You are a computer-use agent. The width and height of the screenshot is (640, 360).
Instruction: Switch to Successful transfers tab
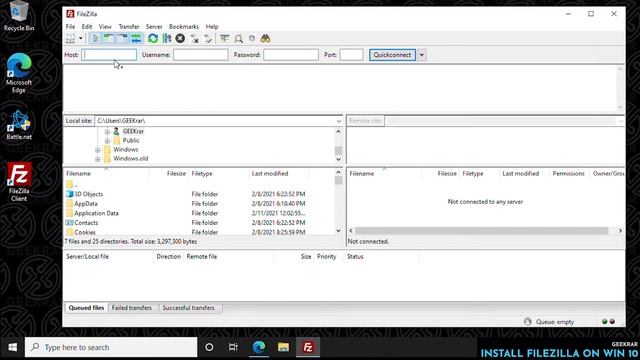tap(188, 308)
